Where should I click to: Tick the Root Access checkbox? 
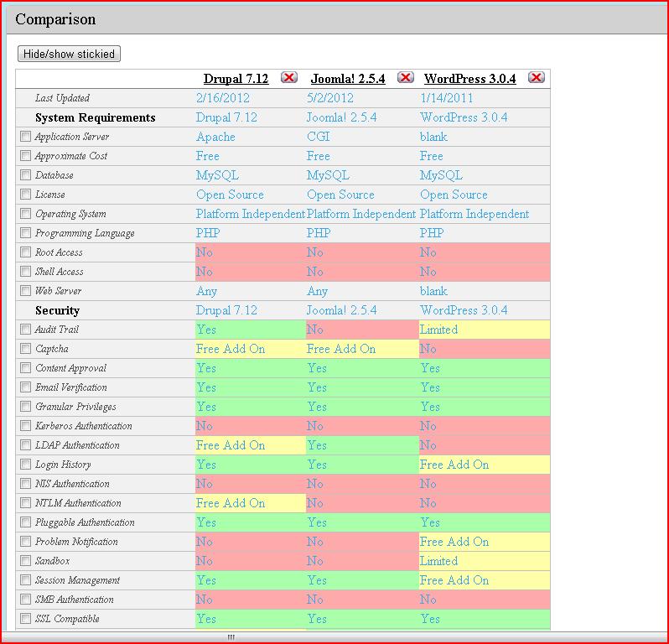click(26, 252)
